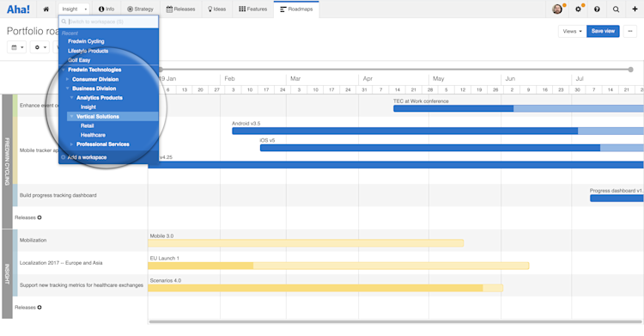The image size is (644, 336).
Task: Open the search magnifier icon
Action: (616, 9)
